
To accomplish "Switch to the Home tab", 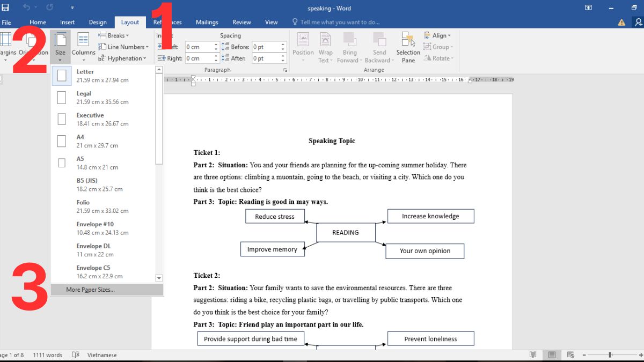I will pyautogui.click(x=38, y=23).
